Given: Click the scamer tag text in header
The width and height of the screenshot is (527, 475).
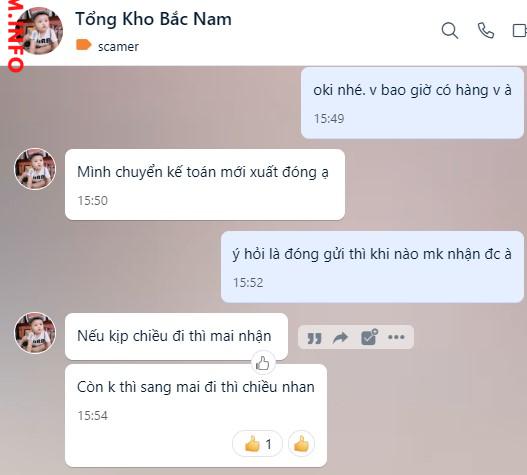Looking at the screenshot, I should tap(118, 46).
